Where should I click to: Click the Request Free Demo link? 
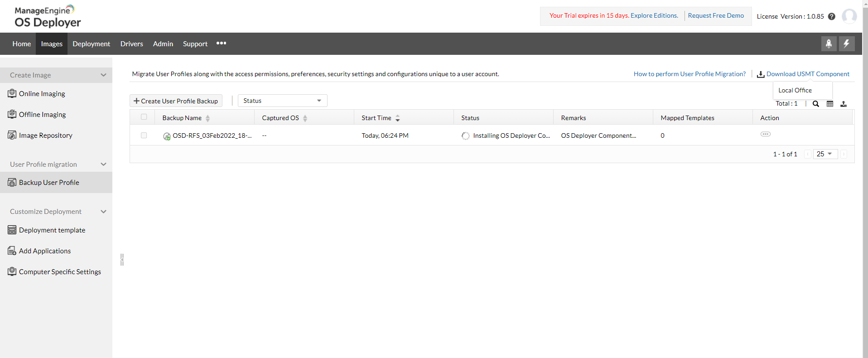(x=716, y=15)
